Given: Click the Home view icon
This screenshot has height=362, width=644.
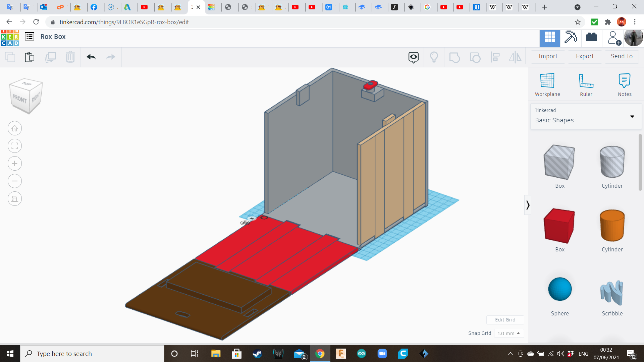Looking at the screenshot, I should click(15, 128).
